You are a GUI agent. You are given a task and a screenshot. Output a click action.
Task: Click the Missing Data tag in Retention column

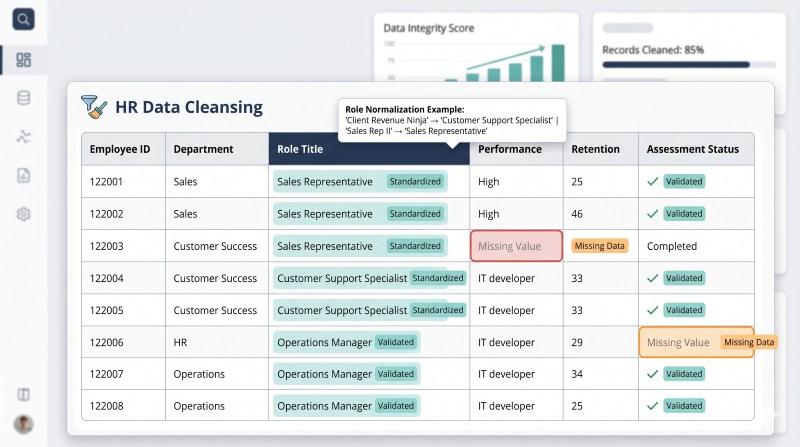(599, 246)
